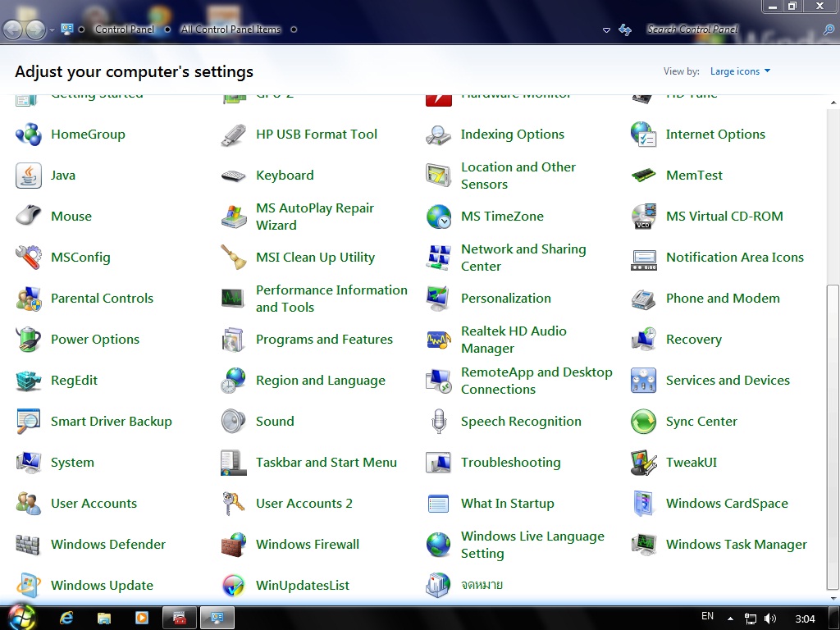
Task: Click the Windows Update icon
Action: [29, 585]
